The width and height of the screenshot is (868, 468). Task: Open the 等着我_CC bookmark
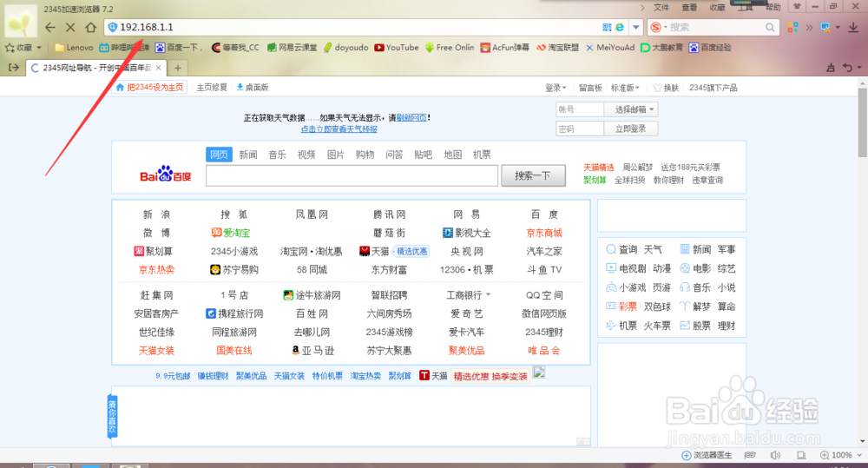pos(235,48)
